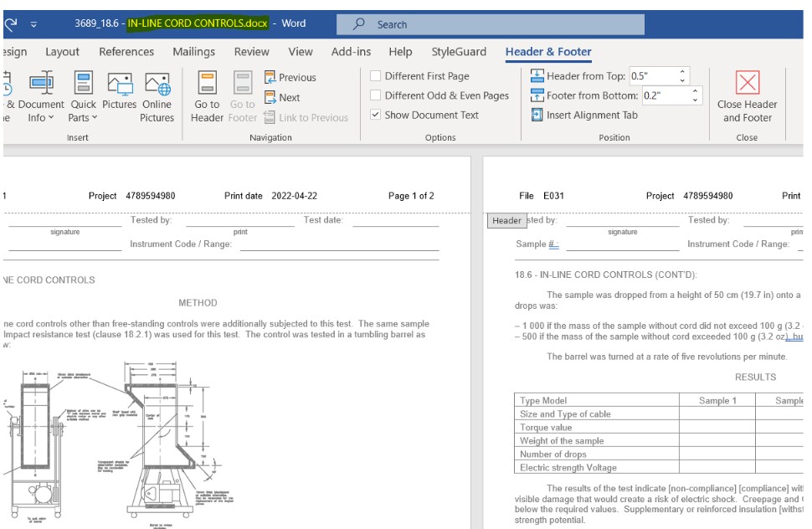Uncheck Show Document Text

(x=376, y=115)
